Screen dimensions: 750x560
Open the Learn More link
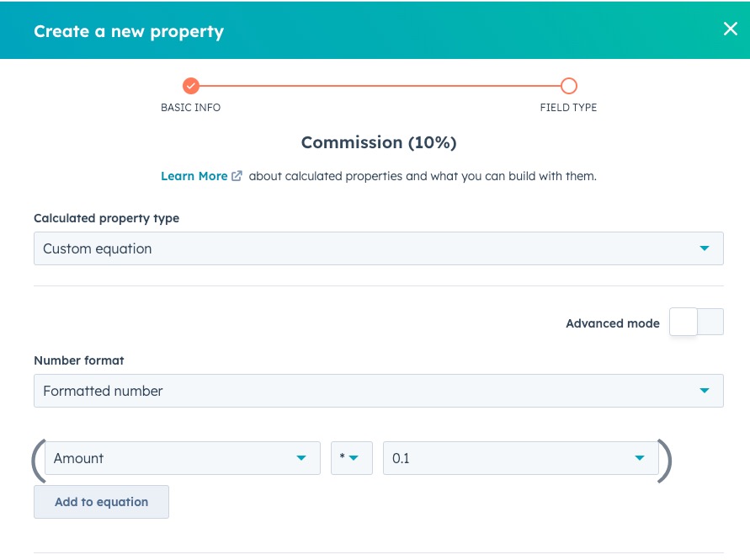194,176
